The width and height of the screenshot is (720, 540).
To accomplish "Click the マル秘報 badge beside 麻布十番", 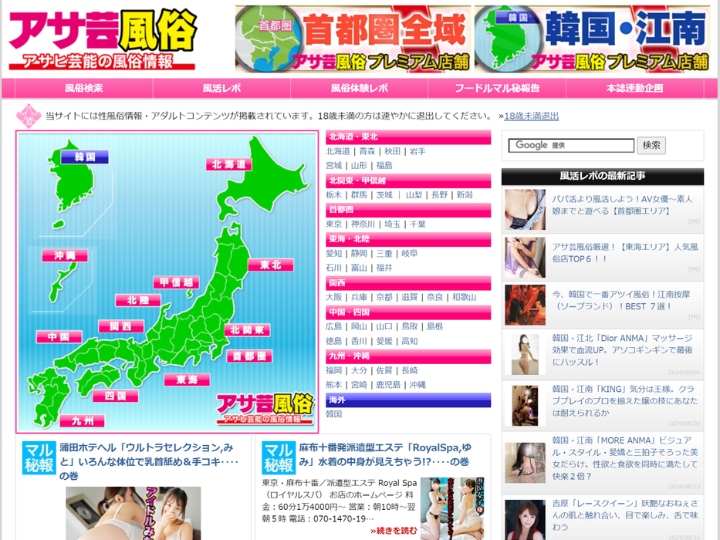I will 279,458.
